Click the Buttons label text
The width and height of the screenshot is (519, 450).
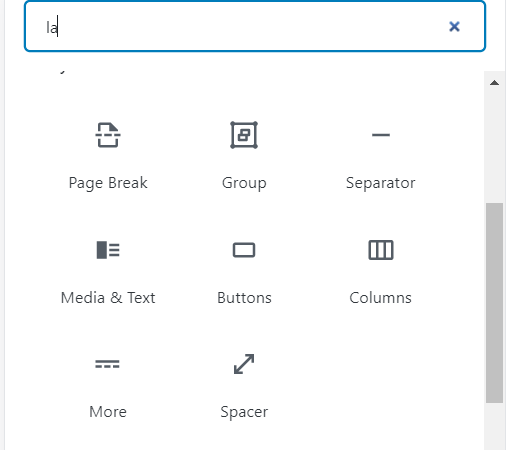point(244,298)
